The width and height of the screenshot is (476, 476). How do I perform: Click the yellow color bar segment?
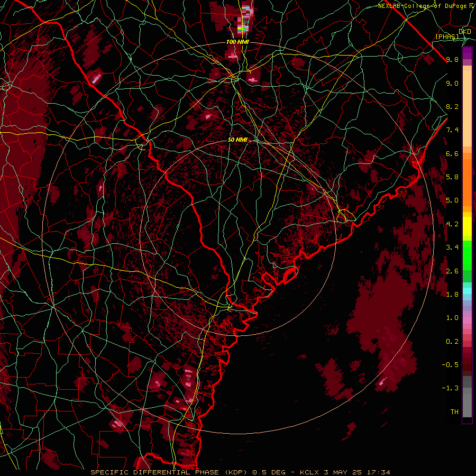pyautogui.click(x=467, y=226)
